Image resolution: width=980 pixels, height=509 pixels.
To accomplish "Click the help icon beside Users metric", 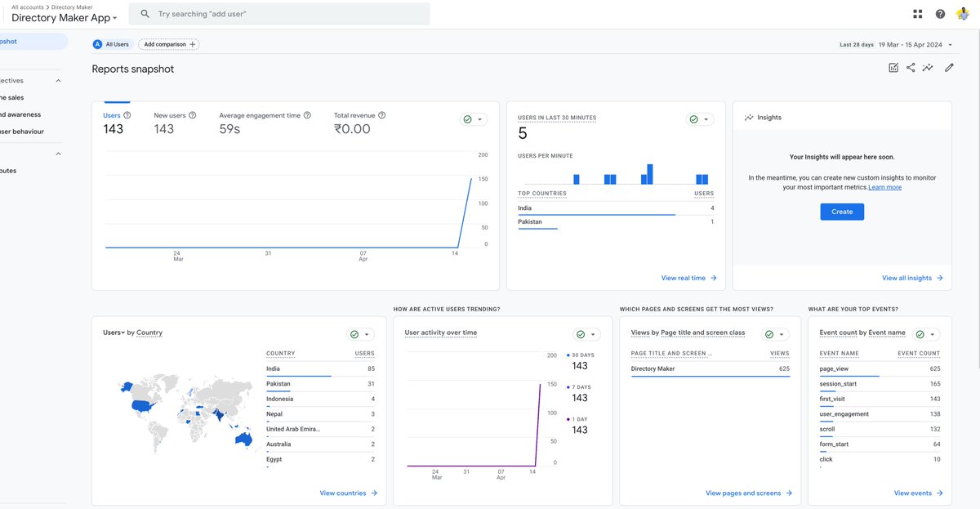I will 127,115.
